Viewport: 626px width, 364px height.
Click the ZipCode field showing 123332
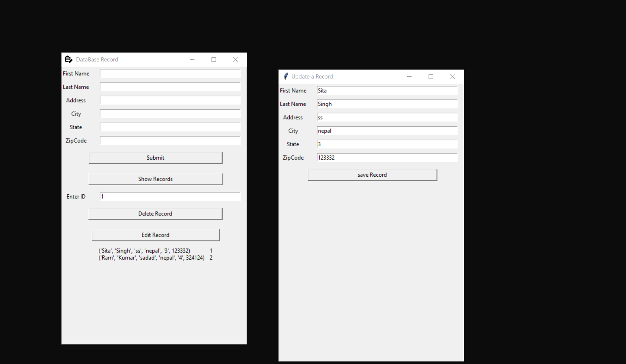click(387, 157)
